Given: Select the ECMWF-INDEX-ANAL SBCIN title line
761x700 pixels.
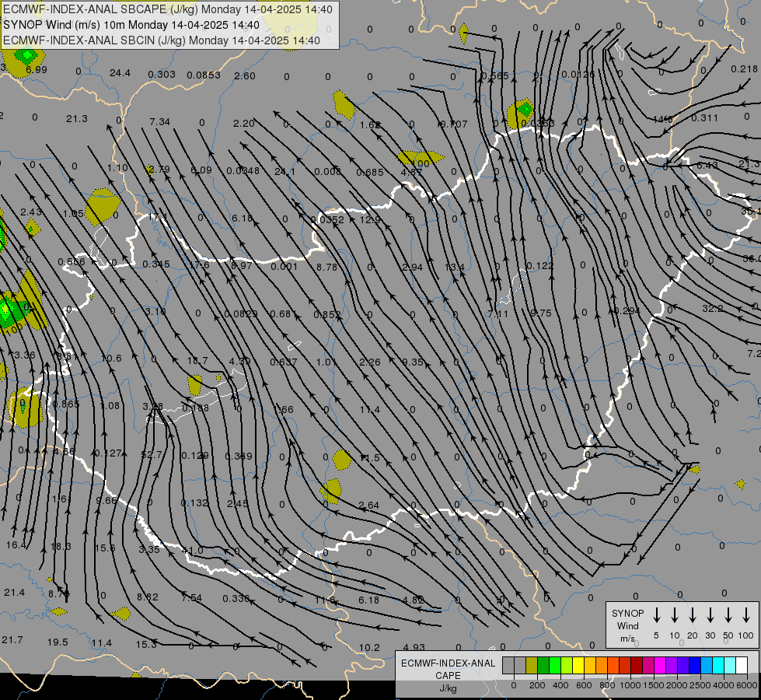Looking at the screenshot, I should [162, 40].
